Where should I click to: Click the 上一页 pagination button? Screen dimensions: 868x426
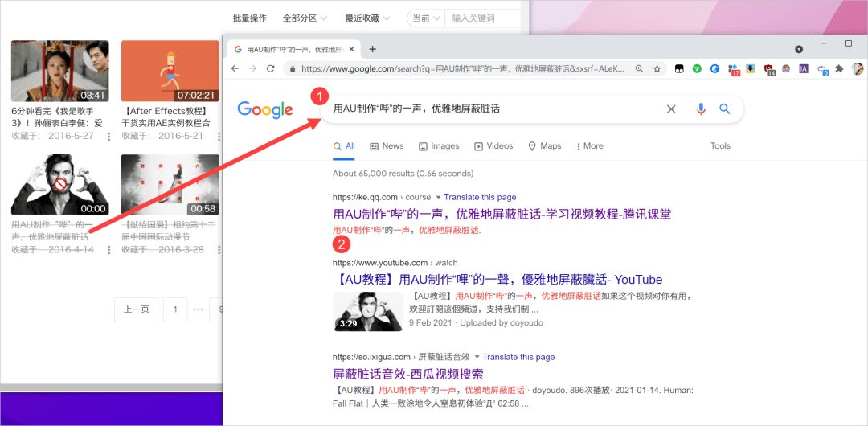point(136,309)
